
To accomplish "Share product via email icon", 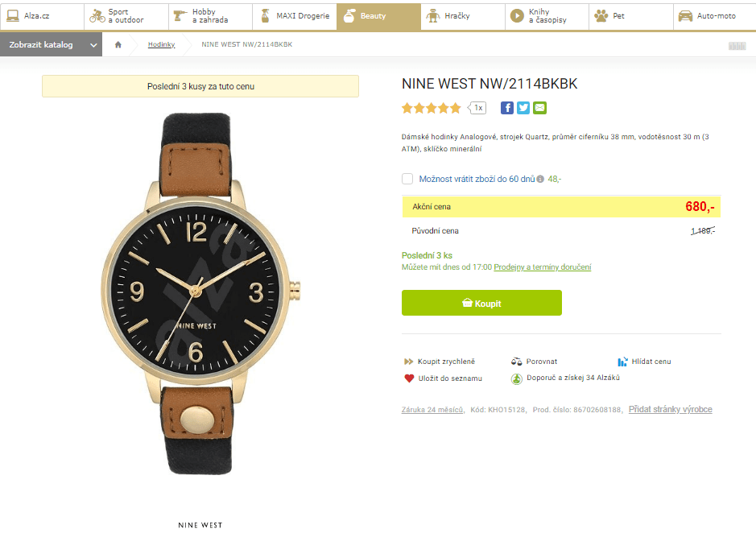I will tap(539, 108).
